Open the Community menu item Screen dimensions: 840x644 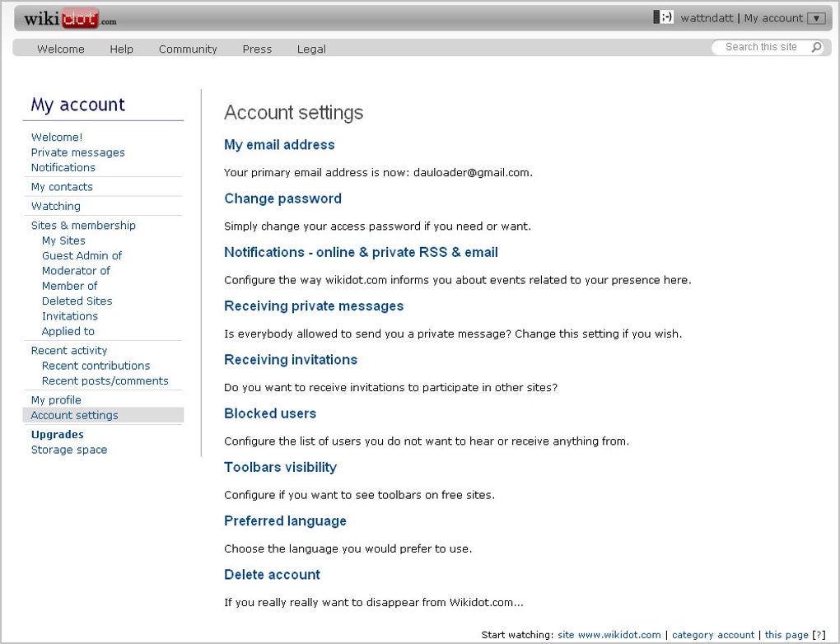pos(187,49)
